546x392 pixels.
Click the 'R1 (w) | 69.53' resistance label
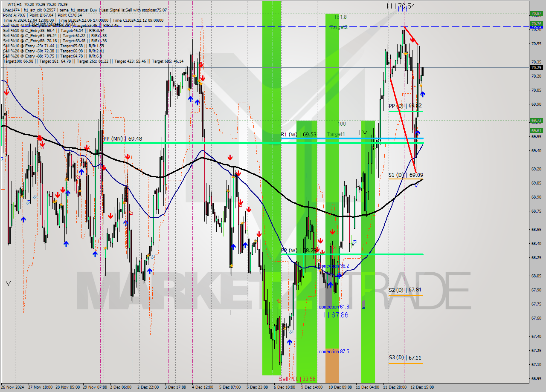click(x=299, y=134)
